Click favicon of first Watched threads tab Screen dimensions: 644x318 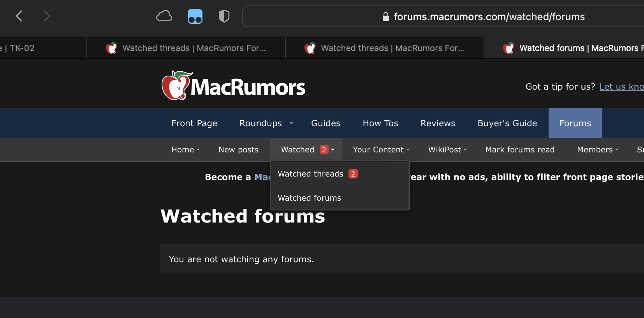tap(112, 48)
